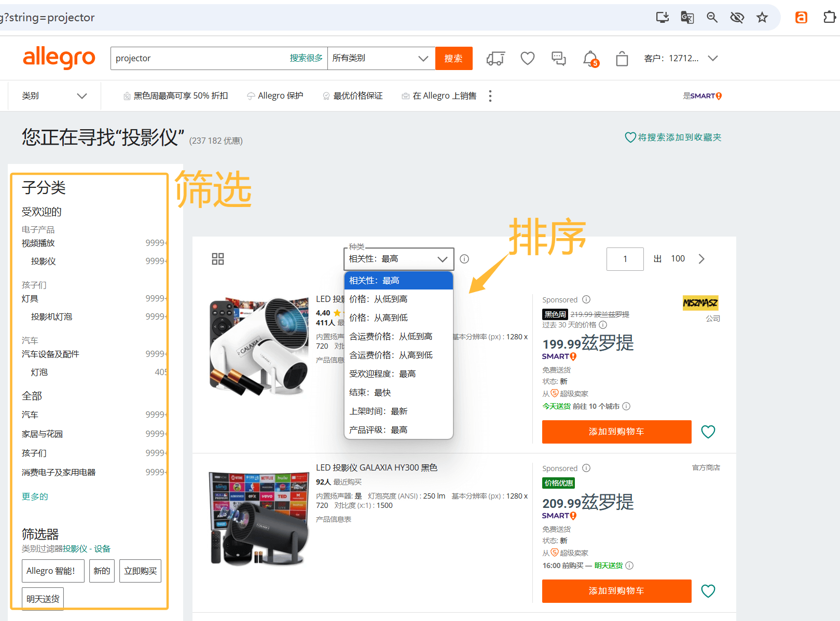840x621 pixels.
Task: Open white Galaxia projector thumbnail
Action: click(259, 347)
